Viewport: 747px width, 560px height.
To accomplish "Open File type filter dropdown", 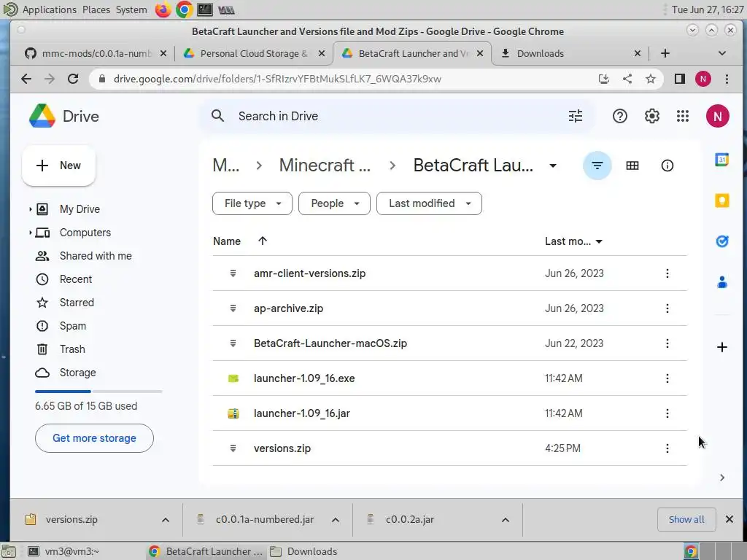I will (252, 203).
